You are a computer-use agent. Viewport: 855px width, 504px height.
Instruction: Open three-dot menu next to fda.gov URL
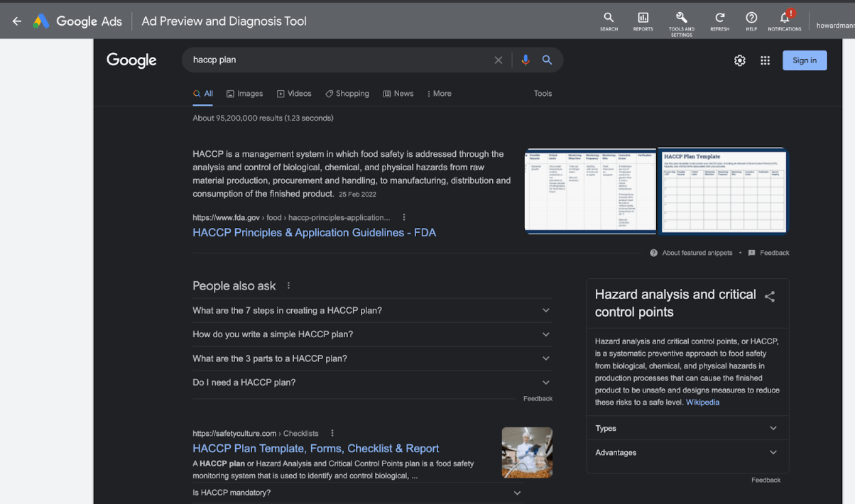404,217
